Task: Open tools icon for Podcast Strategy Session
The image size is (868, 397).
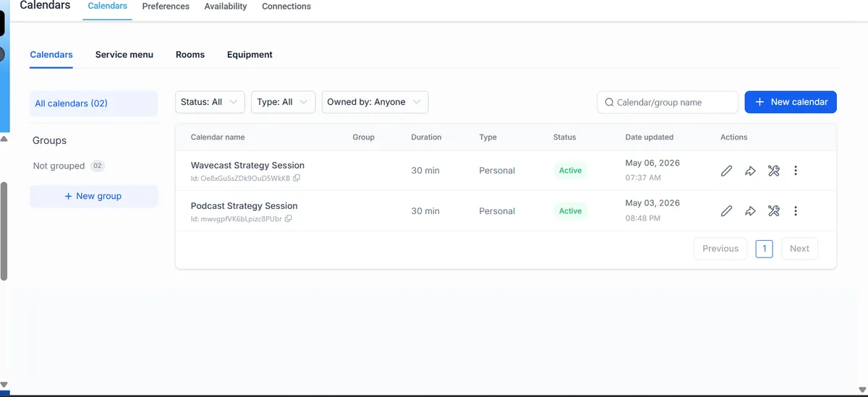Action: coord(773,211)
